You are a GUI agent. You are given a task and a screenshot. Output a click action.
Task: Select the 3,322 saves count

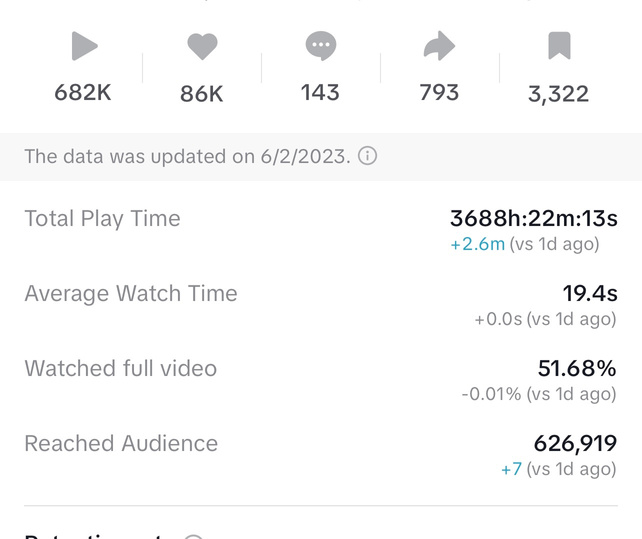point(558,94)
